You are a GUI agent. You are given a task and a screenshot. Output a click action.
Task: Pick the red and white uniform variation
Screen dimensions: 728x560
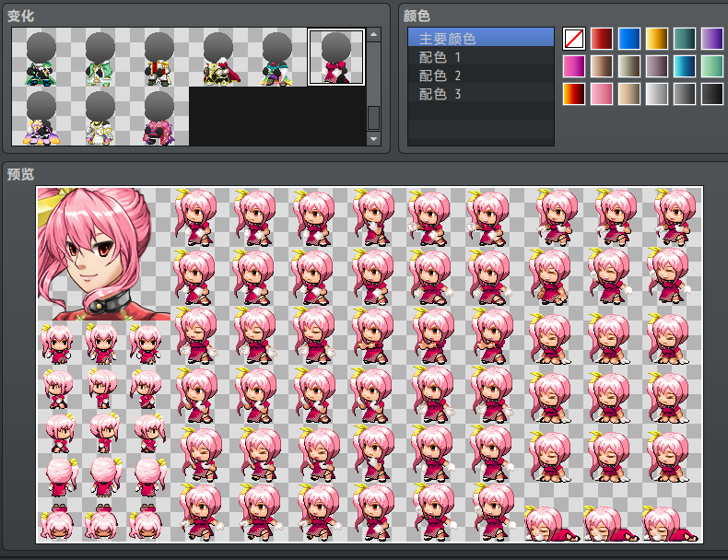coord(159,57)
